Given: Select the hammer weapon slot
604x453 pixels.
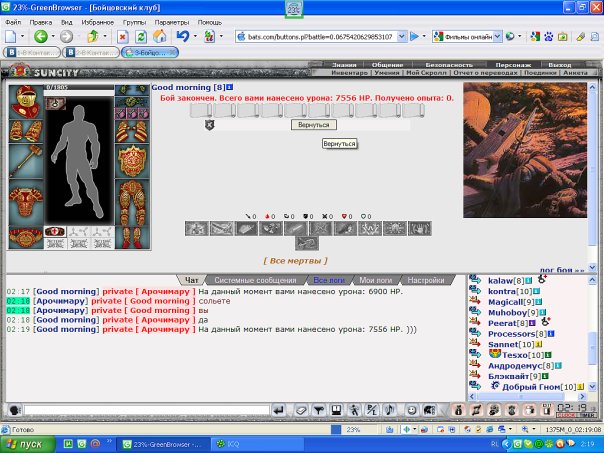Looking at the screenshot, I should pyautogui.click(x=26, y=161).
